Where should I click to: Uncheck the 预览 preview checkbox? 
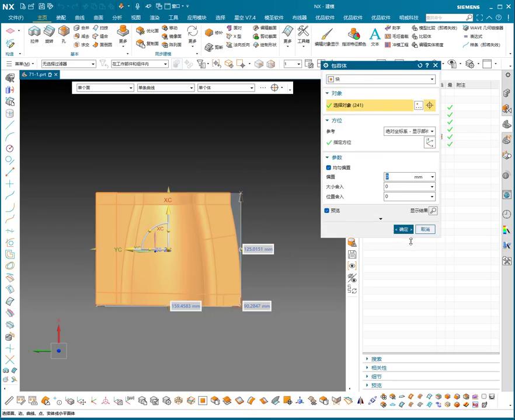click(327, 211)
